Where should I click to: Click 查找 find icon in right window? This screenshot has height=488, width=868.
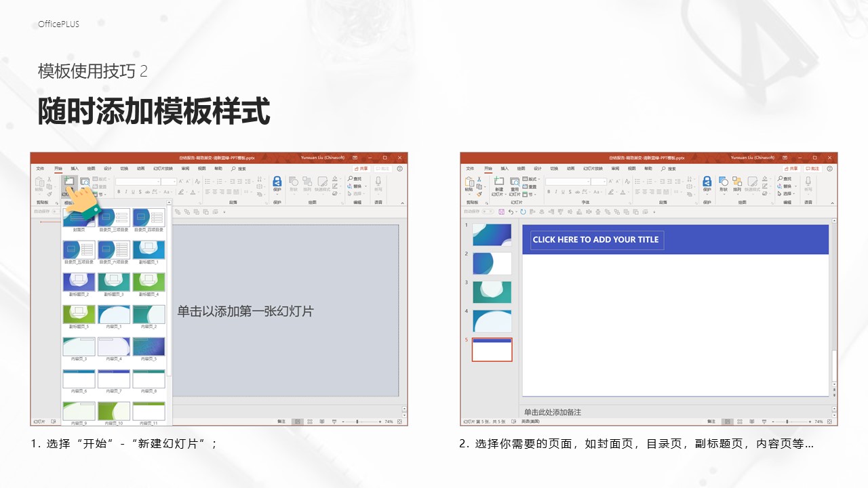point(780,178)
